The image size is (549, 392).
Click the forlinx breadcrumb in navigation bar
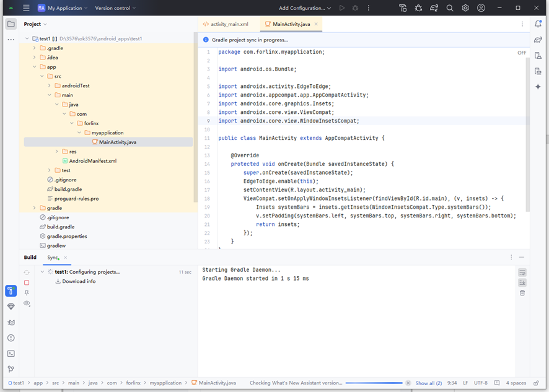coord(133,383)
